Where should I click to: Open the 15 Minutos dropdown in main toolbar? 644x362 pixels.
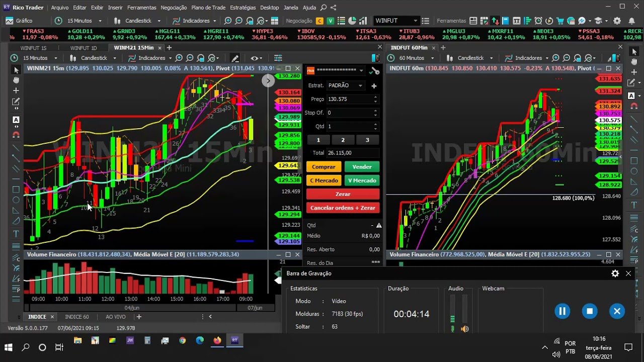point(78,21)
